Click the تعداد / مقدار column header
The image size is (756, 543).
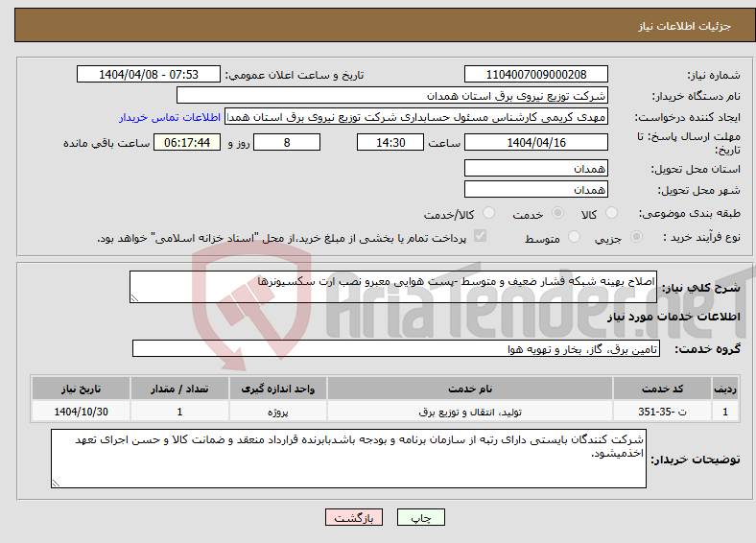tap(179, 389)
